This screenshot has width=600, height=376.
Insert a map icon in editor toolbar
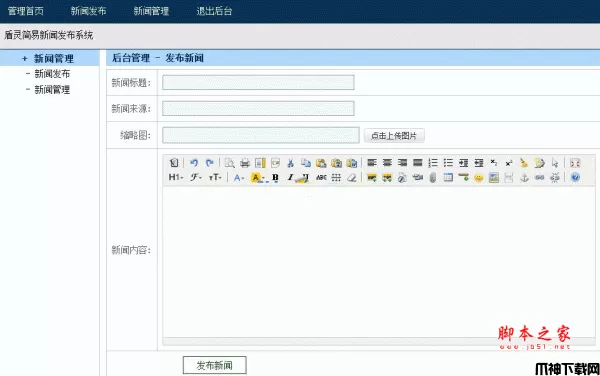click(494, 177)
